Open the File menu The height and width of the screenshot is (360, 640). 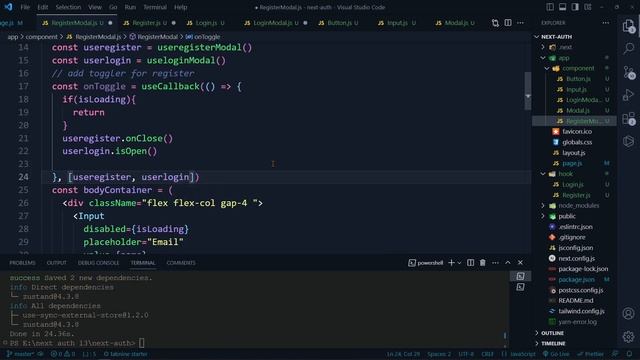coord(25,7)
